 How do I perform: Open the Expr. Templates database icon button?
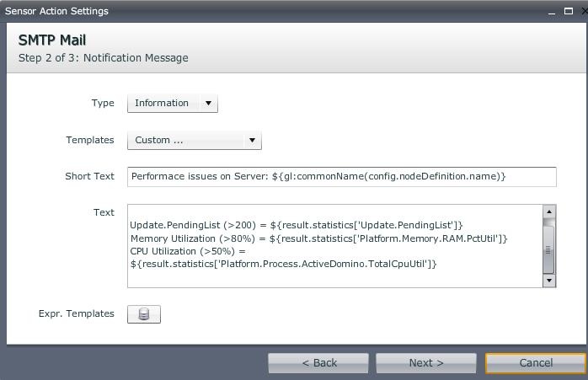point(143,314)
